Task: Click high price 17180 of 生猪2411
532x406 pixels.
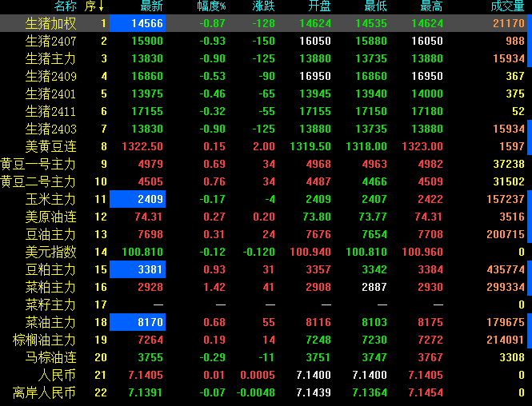Action: (x=427, y=112)
